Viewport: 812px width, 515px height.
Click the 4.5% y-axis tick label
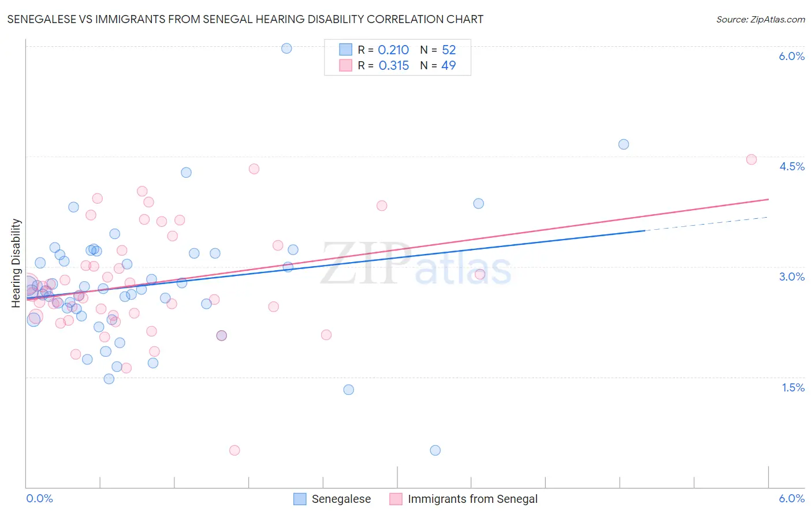coord(792,166)
